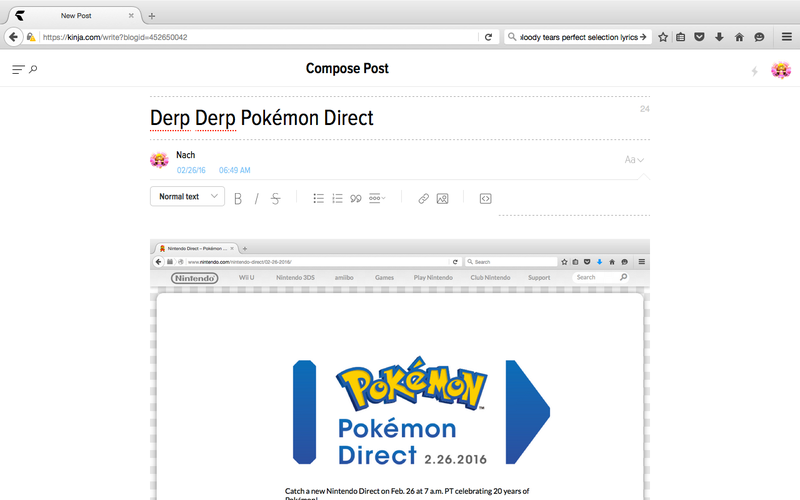The image size is (800, 500).
Task: Click the search arrow go button
Action: 643,37
